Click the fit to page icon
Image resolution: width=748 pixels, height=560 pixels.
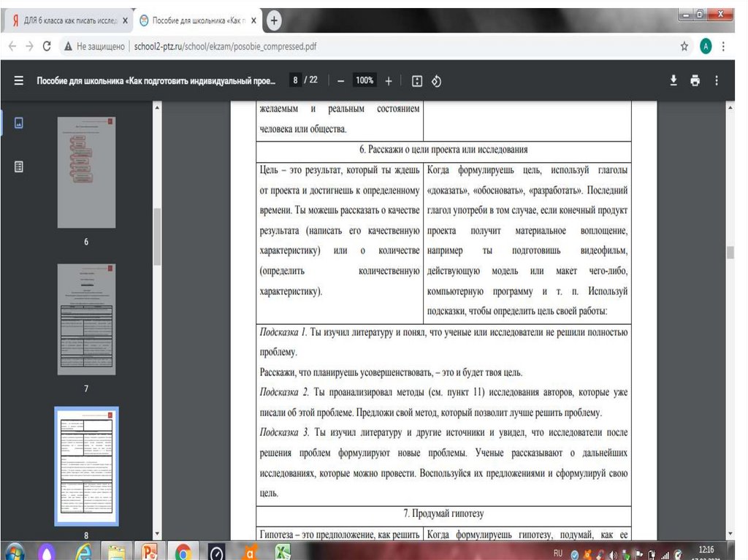point(417,81)
